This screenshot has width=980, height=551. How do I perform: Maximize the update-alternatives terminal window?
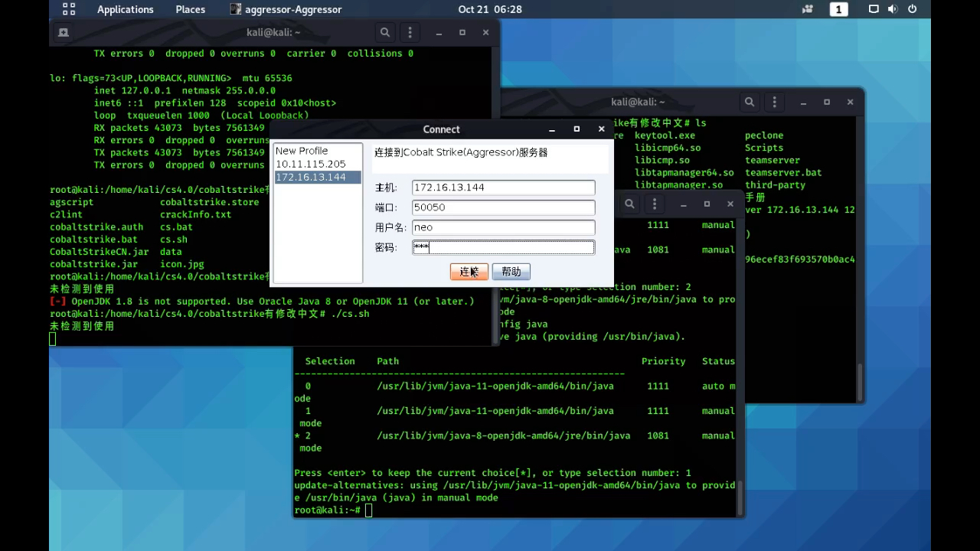[x=707, y=204]
